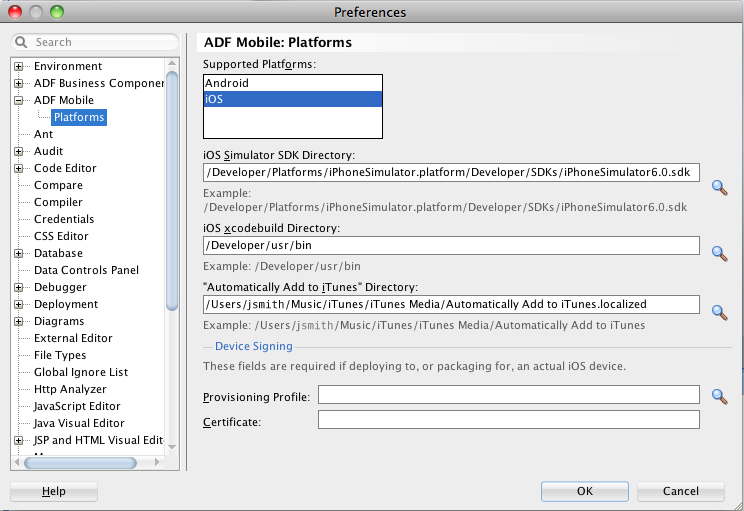744x511 pixels.
Task: Select the Compiler preferences item
Action: (58, 202)
